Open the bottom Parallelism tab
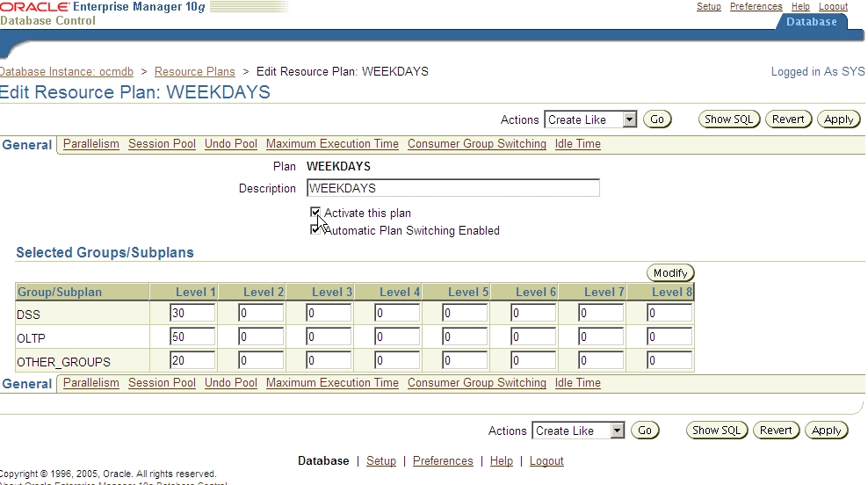This screenshot has width=868, height=485. click(x=91, y=383)
